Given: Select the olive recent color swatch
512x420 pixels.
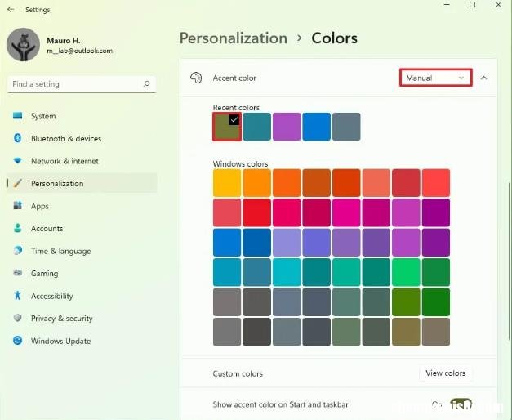Looking at the screenshot, I should (x=227, y=127).
